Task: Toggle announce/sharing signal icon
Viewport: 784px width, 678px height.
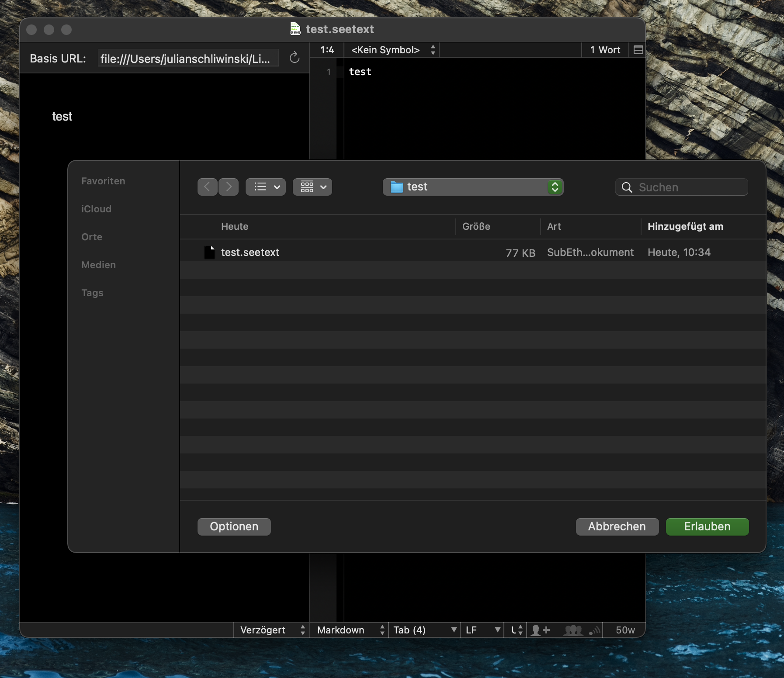Action: [594, 630]
